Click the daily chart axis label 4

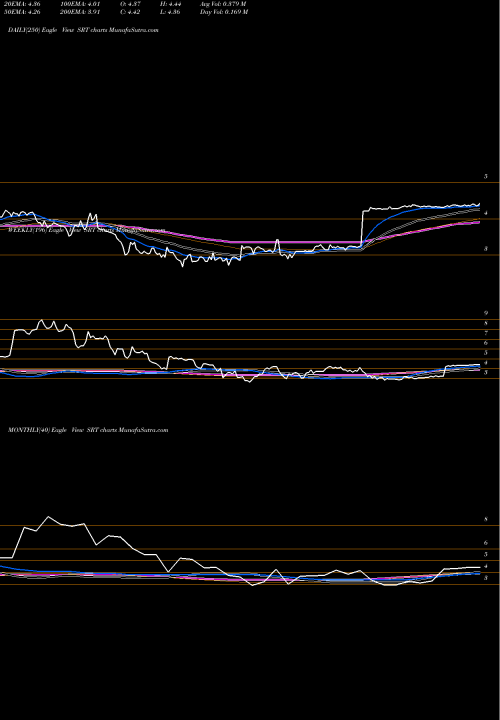point(486,213)
